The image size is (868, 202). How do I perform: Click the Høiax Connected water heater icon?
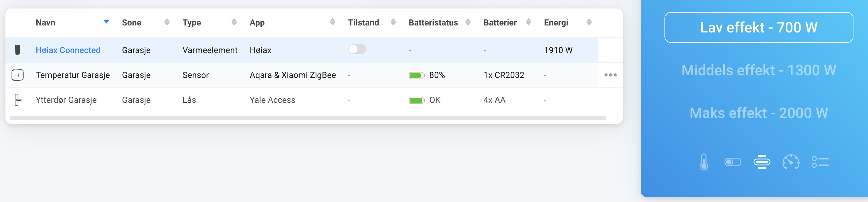click(x=18, y=50)
